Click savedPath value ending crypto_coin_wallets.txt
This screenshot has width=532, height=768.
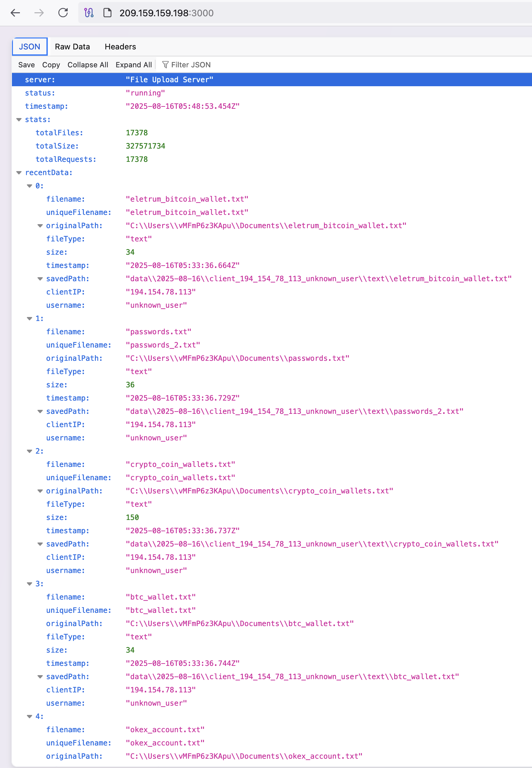point(312,544)
